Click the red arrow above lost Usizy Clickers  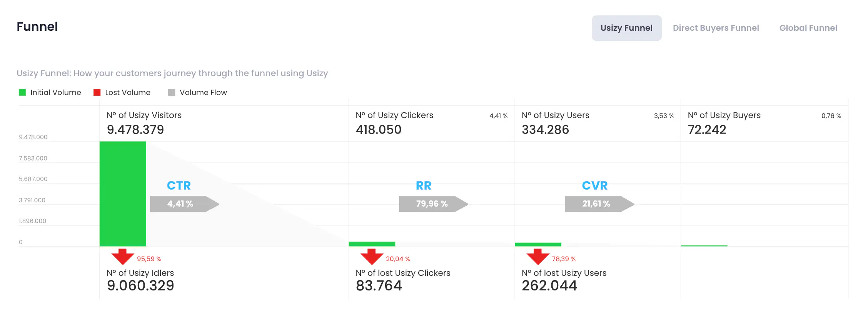pos(372,257)
